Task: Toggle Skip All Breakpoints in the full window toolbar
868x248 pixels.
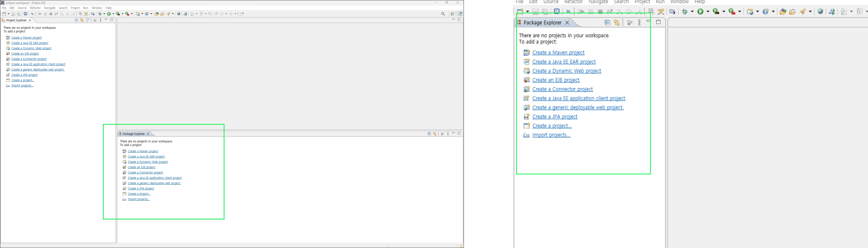Action: click(32, 14)
